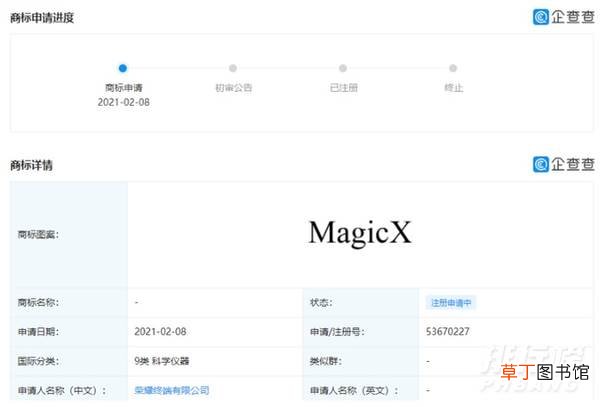This screenshot has width=600, height=407.
Task: Click the 申请人名称（中文） field label
Action: click(x=62, y=390)
